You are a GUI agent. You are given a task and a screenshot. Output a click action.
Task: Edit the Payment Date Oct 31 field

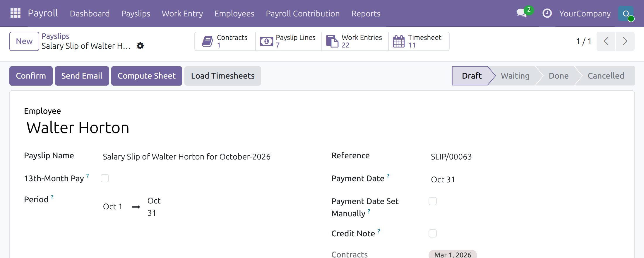coord(443,179)
